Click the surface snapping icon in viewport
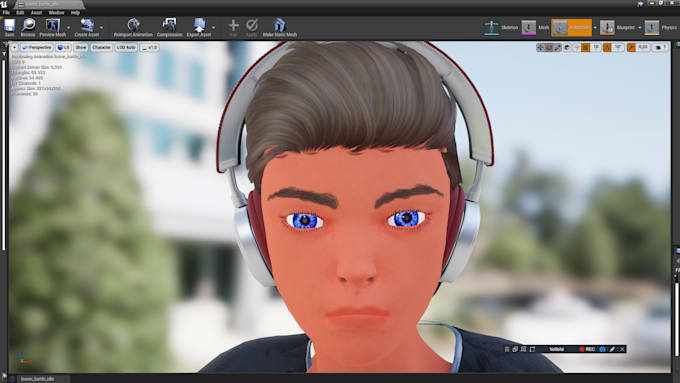Image resolution: width=680 pixels, height=383 pixels. tap(576, 47)
